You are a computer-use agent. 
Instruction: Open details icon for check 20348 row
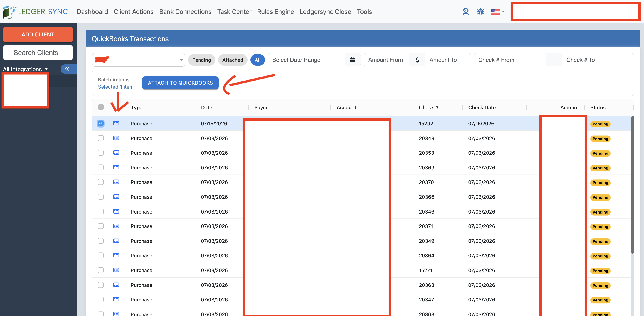click(116, 138)
